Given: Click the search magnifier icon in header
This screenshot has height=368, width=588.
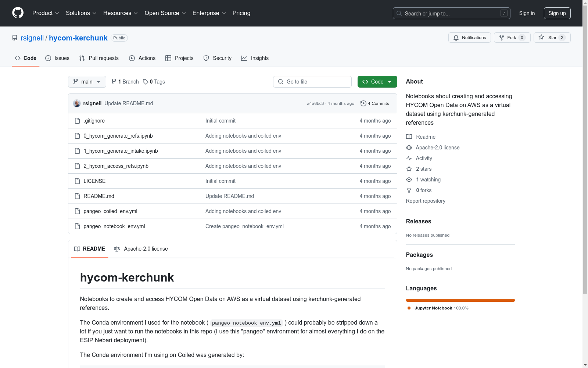Looking at the screenshot, I should pyautogui.click(x=399, y=13).
